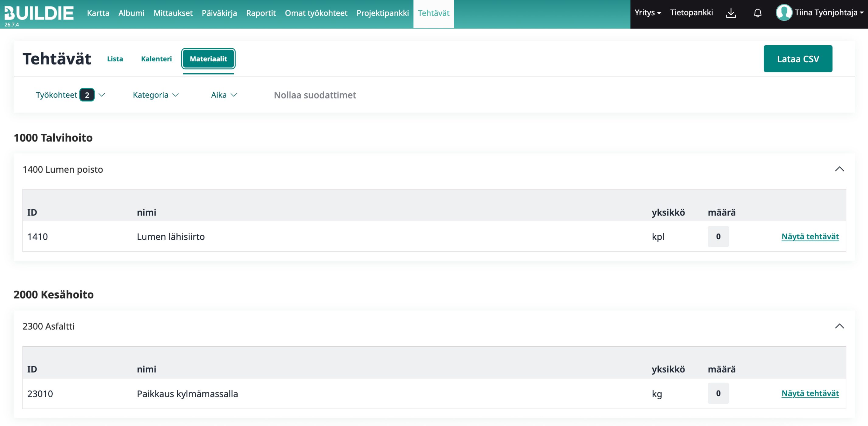Go to Albumi
868x426 pixels.
pyautogui.click(x=131, y=13)
